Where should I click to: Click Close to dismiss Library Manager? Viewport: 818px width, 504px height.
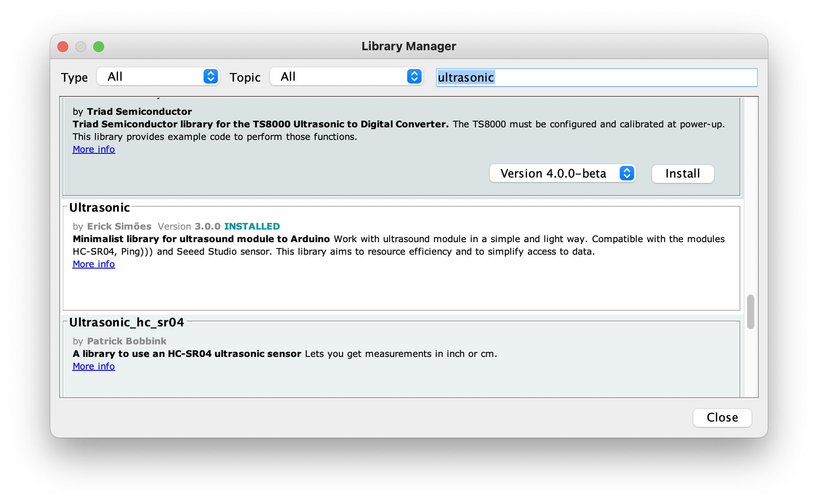(722, 417)
